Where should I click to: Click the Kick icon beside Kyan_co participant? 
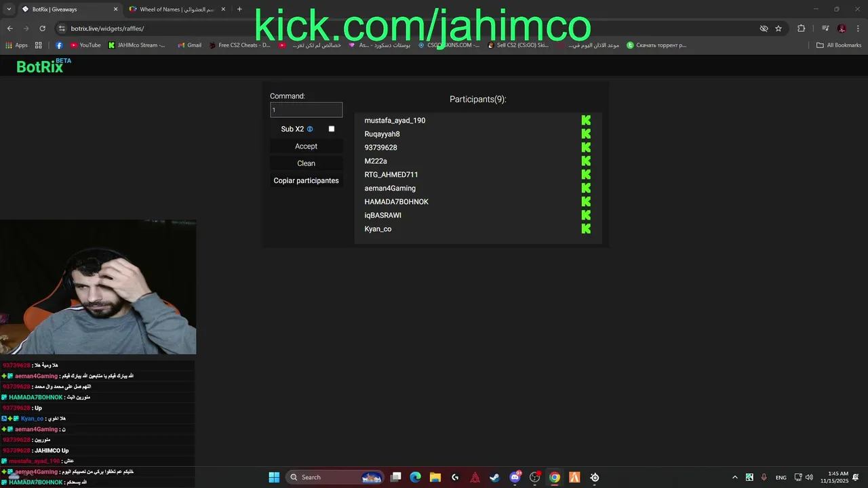click(x=586, y=229)
